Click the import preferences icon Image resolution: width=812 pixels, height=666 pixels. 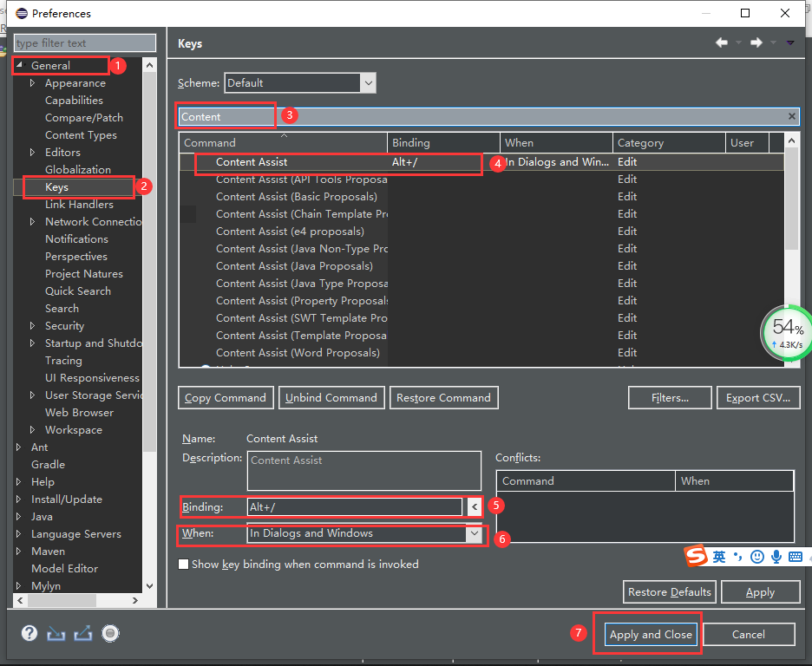[x=56, y=633]
